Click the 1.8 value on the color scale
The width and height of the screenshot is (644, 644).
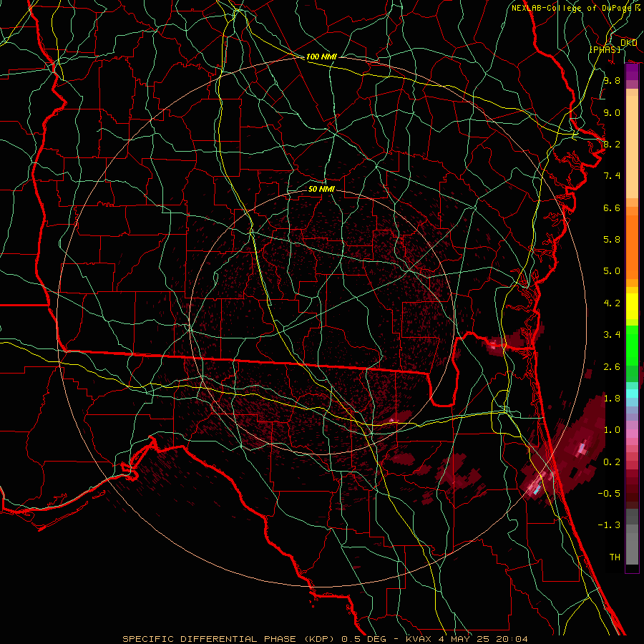[x=612, y=399]
